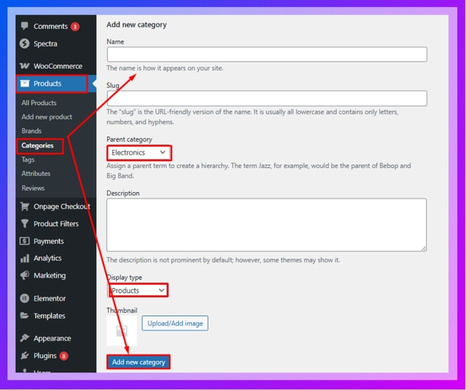Click the Products archive box icon

point(25,83)
